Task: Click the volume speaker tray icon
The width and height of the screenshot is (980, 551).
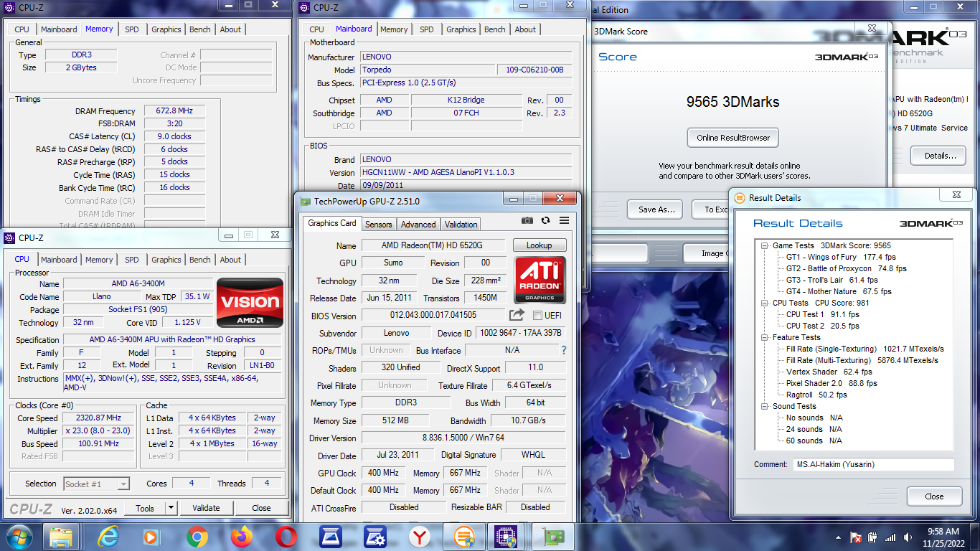Action: click(x=908, y=537)
